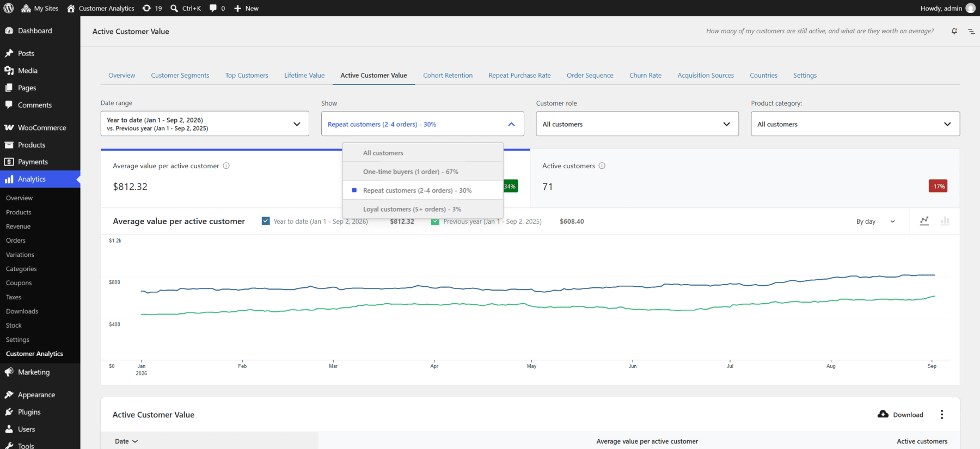Open Coupons analytics report link
Viewport: 980px width, 449px height.
19,283
